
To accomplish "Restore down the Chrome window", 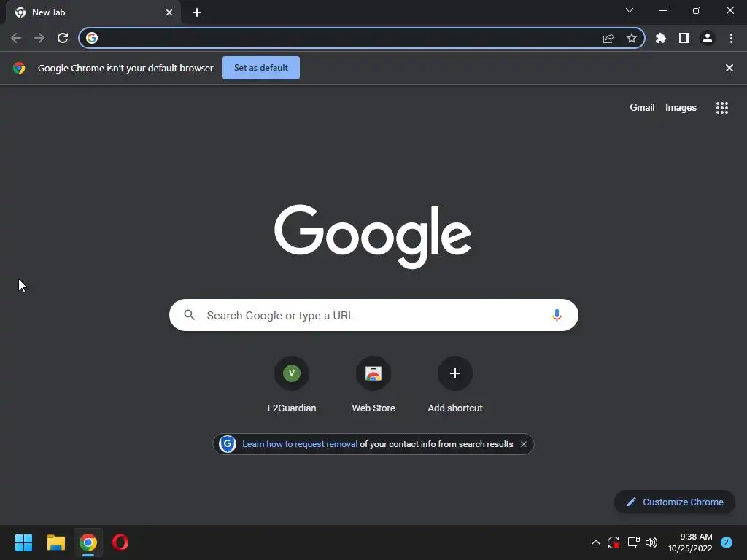I will coord(697,10).
